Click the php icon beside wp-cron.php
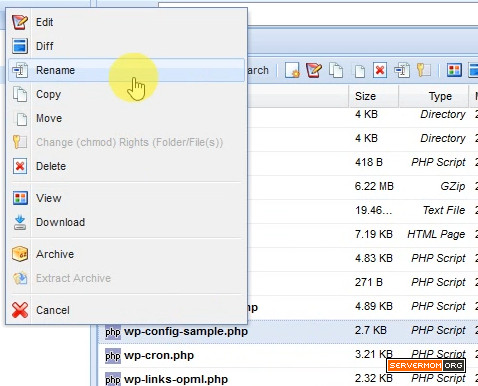The height and width of the screenshot is (386, 478). pos(113,356)
